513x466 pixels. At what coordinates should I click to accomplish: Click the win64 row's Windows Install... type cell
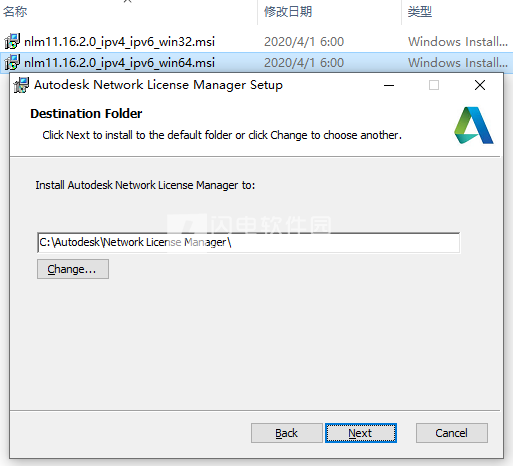point(458,63)
